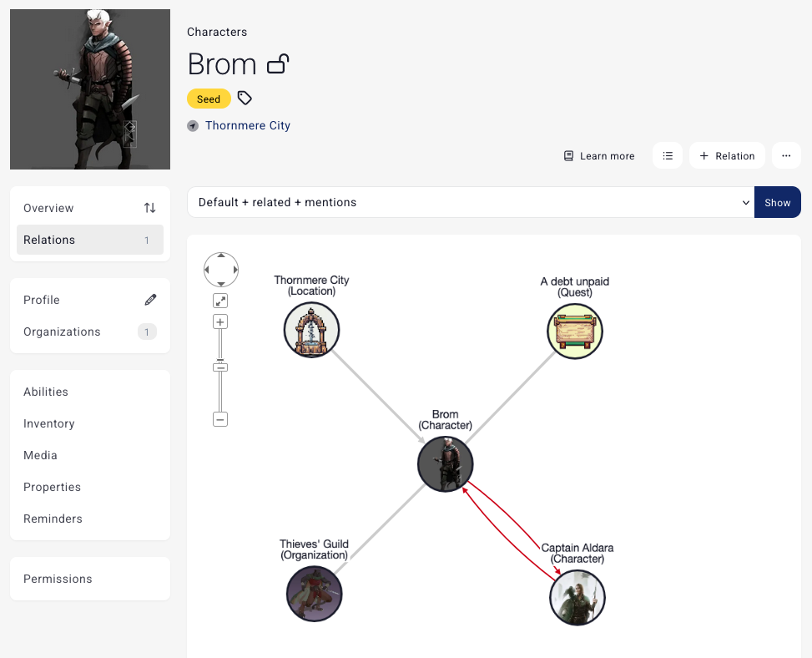Select the Brom character node in the graph

click(x=445, y=463)
